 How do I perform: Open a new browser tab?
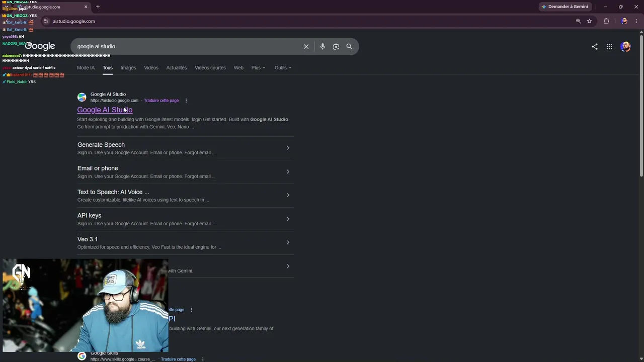(x=98, y=7)
